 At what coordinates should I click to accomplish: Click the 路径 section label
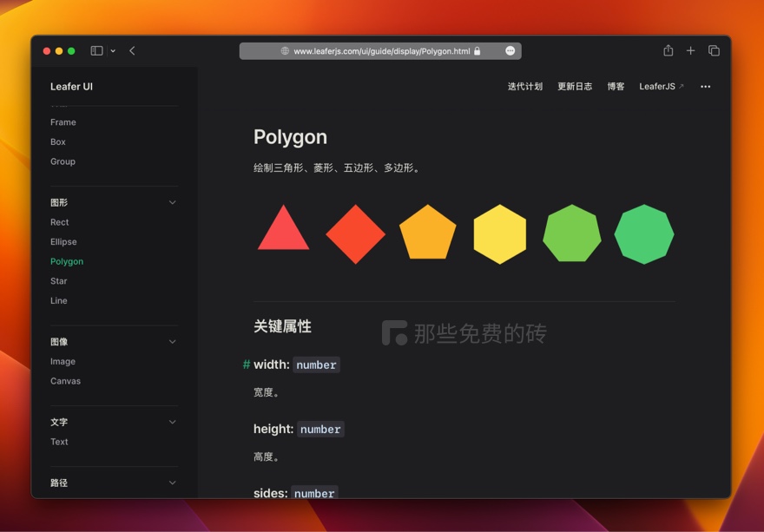coord(59,483)
